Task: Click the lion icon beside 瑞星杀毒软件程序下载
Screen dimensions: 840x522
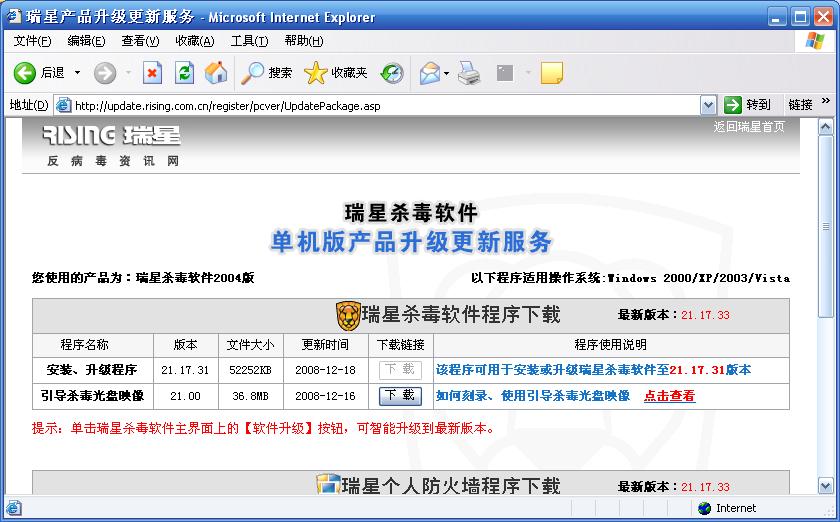Action: point(348,316)
